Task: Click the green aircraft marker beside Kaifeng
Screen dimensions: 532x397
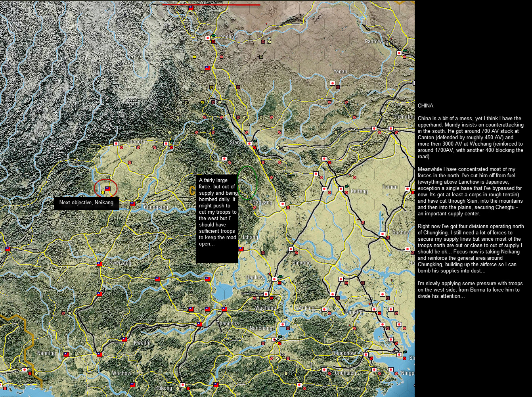Action: point(347,186)
